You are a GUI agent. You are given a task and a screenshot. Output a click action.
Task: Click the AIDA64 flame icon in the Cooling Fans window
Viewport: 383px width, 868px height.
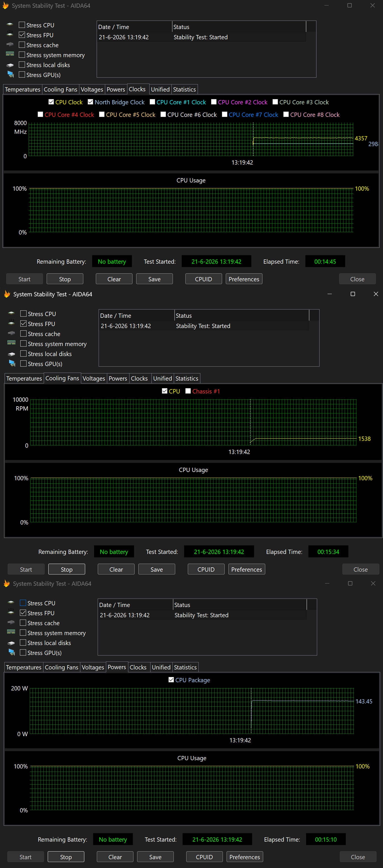point(7,294)
